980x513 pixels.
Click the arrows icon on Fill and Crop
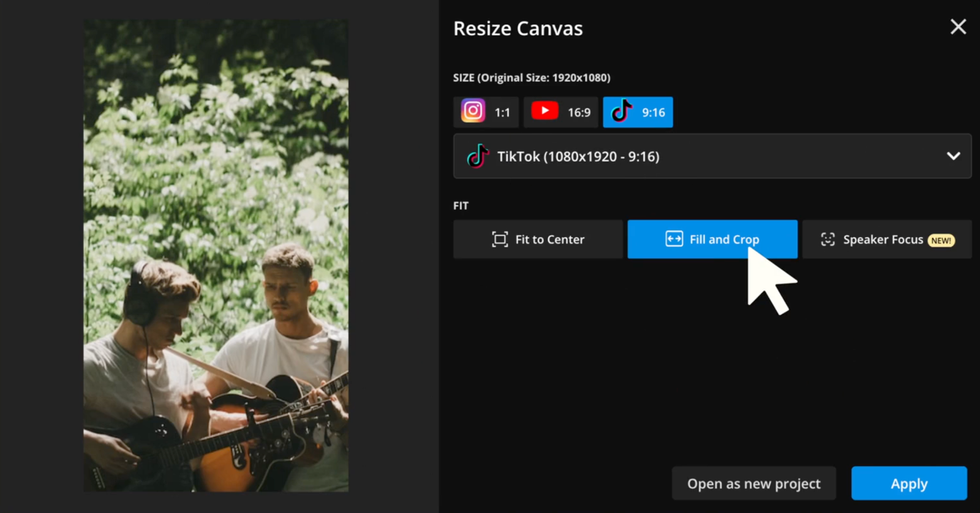tap(674, 239)
